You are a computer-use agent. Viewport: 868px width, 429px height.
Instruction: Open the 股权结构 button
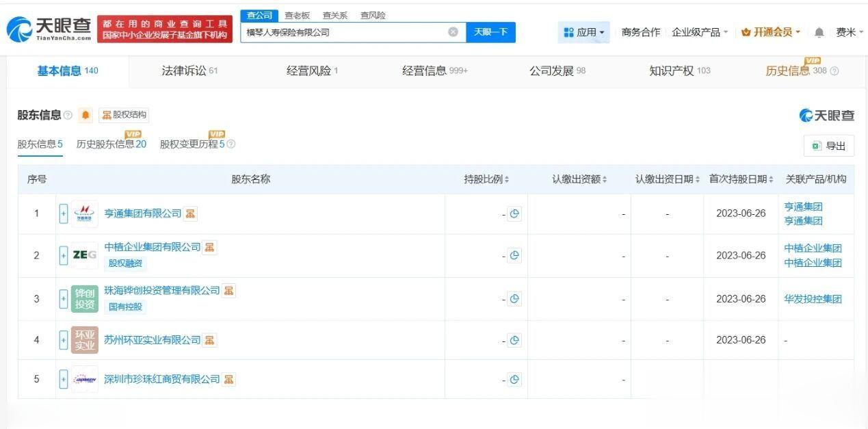pos(124,115)
